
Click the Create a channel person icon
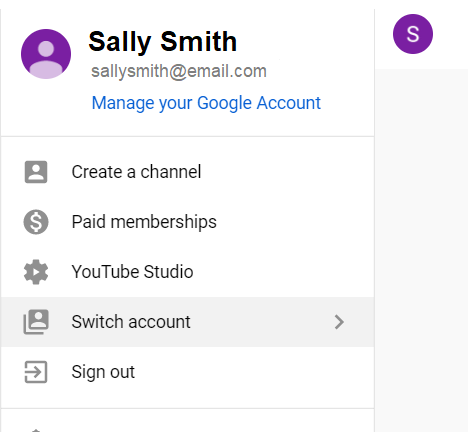tap(36, 172)
